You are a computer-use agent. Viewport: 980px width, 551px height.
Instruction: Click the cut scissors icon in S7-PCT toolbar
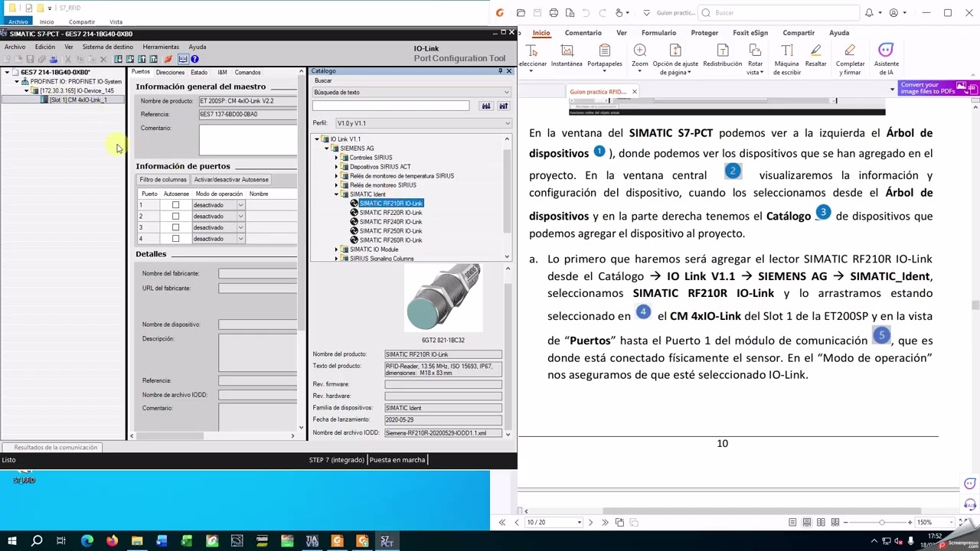[68, 59]
